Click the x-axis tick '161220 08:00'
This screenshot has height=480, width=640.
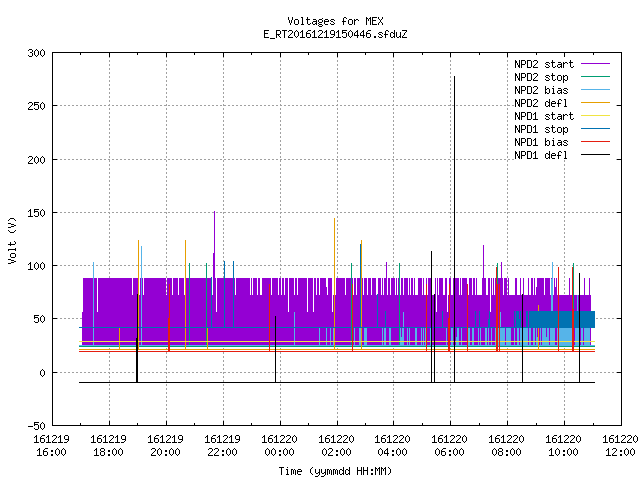tap(507, 446)
